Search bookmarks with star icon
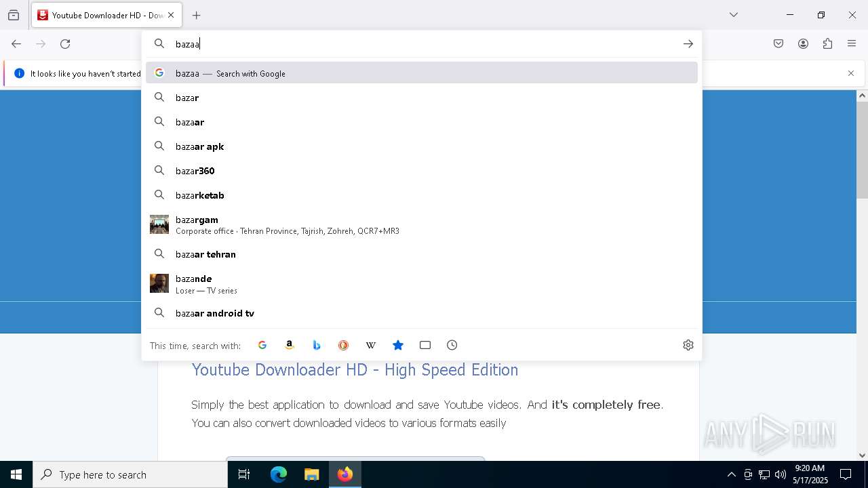868x488 pixels. tap(398, 345)
